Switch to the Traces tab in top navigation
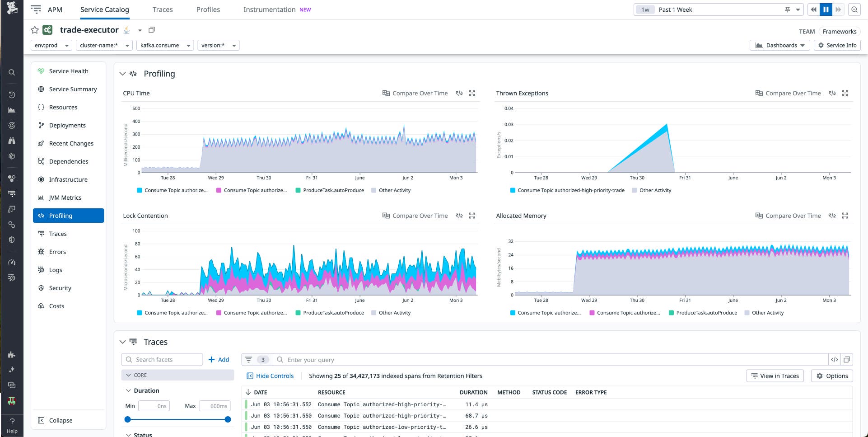This screenshot has height=437, width=868. click(162, 9)
